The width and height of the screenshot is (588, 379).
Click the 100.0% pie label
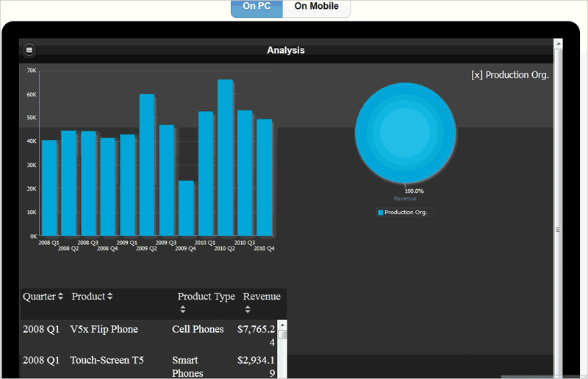(x=414, y=191)
